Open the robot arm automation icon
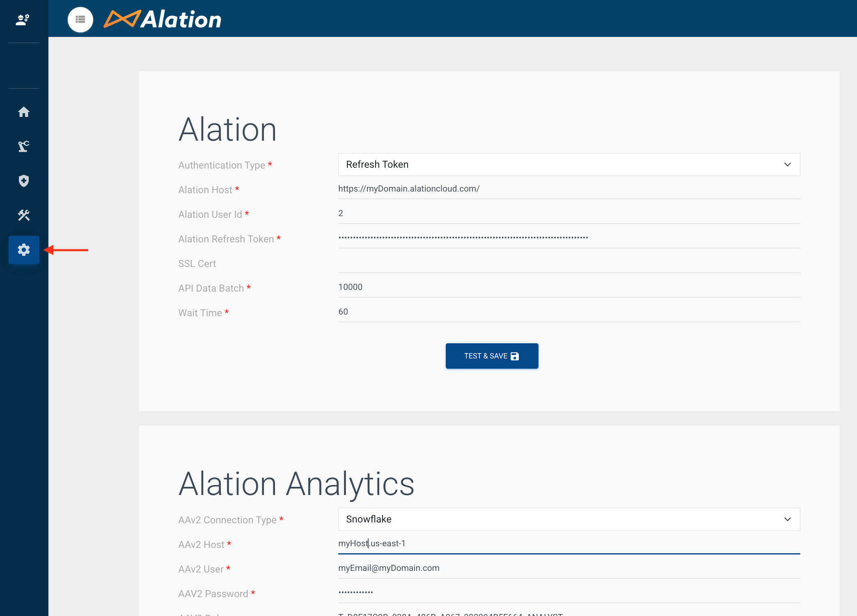Screen dimensions: 857x616 24,146
